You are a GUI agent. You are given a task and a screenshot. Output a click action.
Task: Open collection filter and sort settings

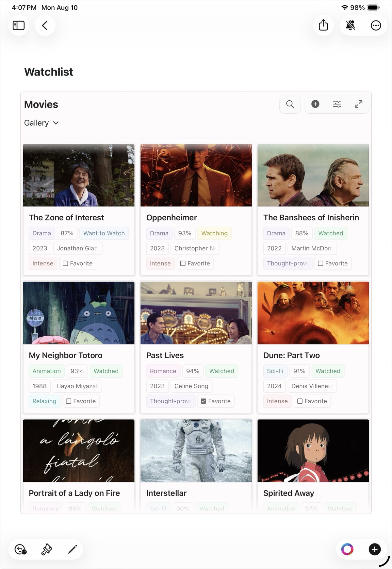337,104
